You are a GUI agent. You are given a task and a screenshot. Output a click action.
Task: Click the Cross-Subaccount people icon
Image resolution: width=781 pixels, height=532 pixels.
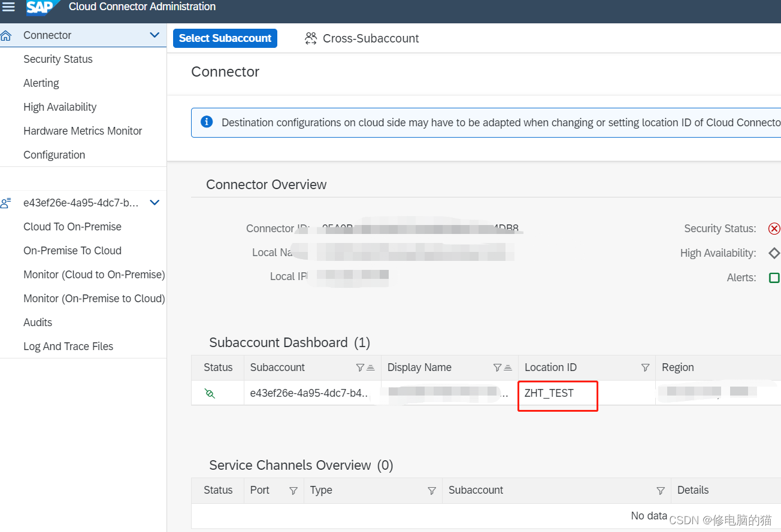point(311,38)
